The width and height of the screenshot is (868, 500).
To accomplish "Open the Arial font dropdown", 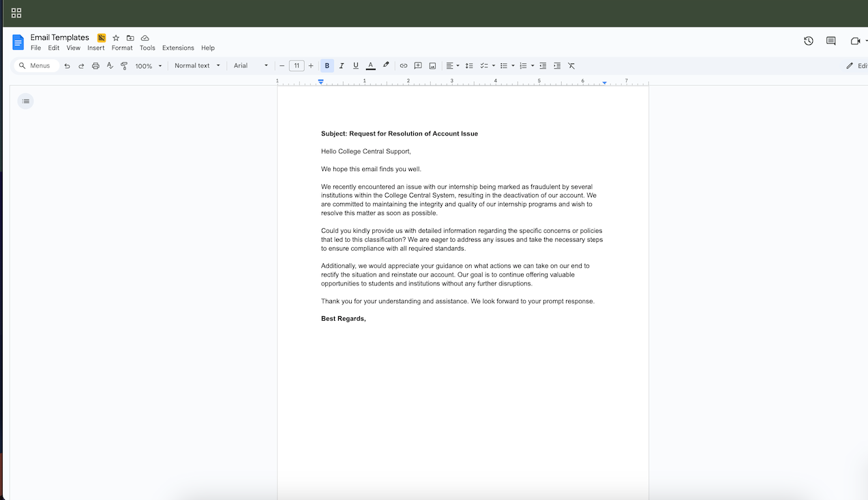I will [250, 66].
